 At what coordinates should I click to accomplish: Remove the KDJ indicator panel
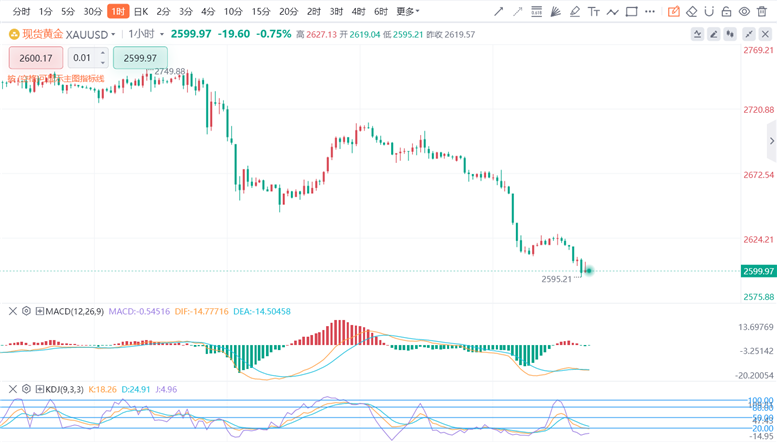pyautogui.click(x=13, y=389)
